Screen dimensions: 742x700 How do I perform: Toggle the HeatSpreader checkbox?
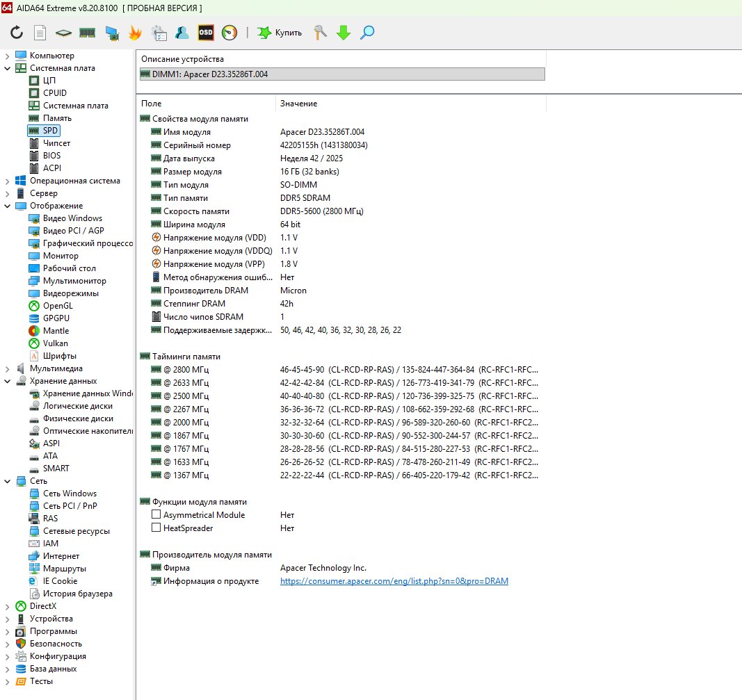[x=156, y=528]
